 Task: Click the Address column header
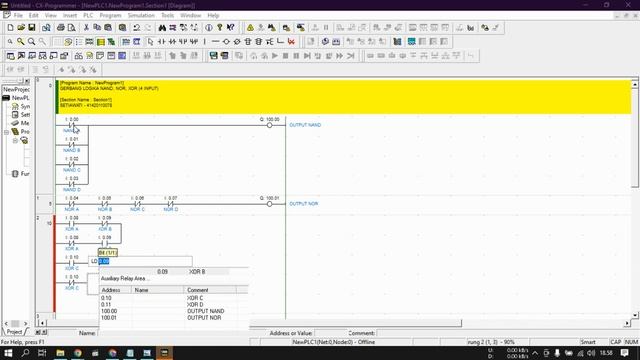[x=116, y=290]
